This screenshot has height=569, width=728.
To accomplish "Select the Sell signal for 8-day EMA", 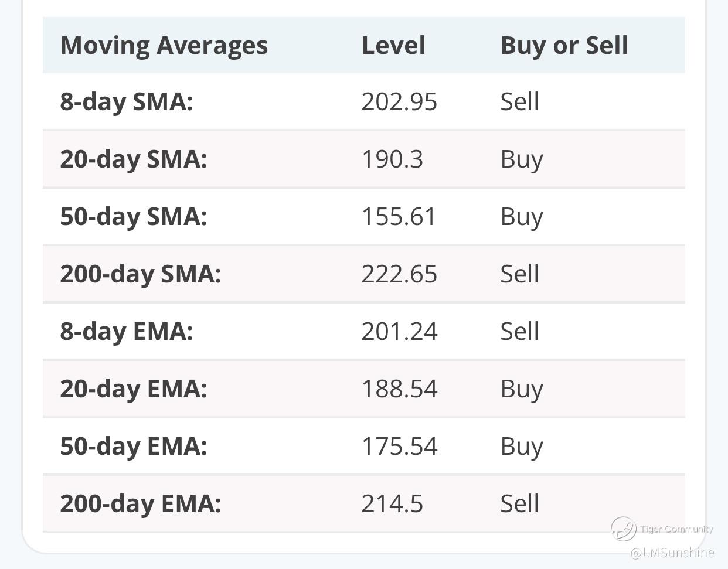I will [519, 331].
